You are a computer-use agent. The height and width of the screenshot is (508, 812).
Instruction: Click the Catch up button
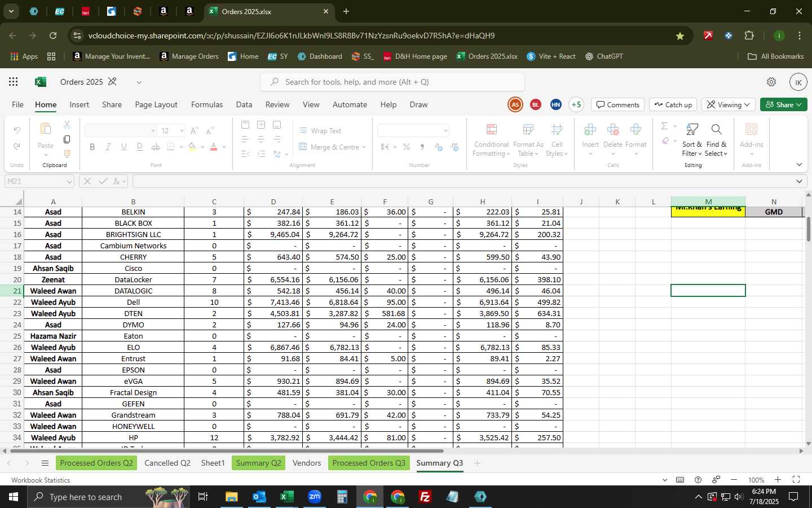[673, 104]
